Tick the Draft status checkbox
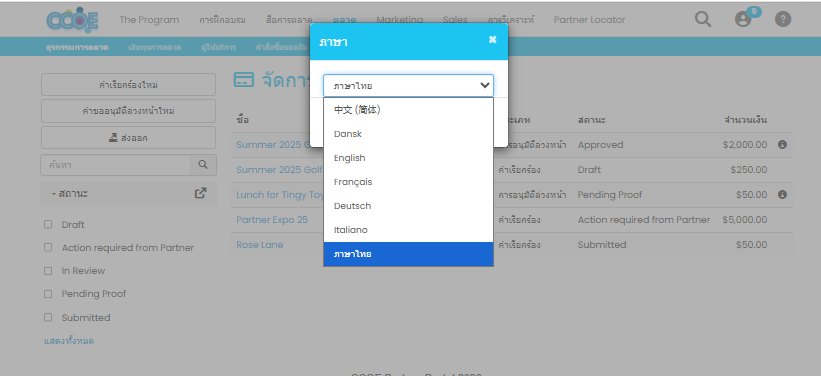Image resolution: width=821 pixels, height=376 pixels. pyautogui.click(x=48, y=224)
